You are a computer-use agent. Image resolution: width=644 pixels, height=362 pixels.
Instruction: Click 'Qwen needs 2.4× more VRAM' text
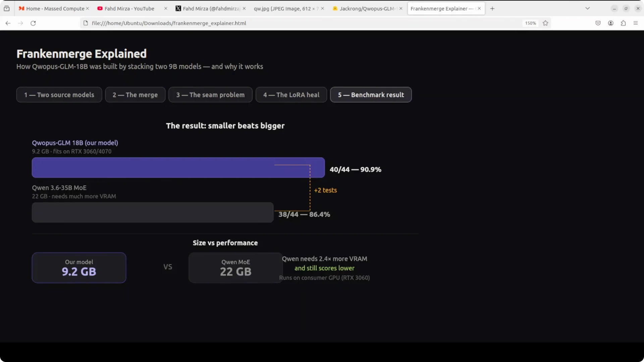(324, 259)
